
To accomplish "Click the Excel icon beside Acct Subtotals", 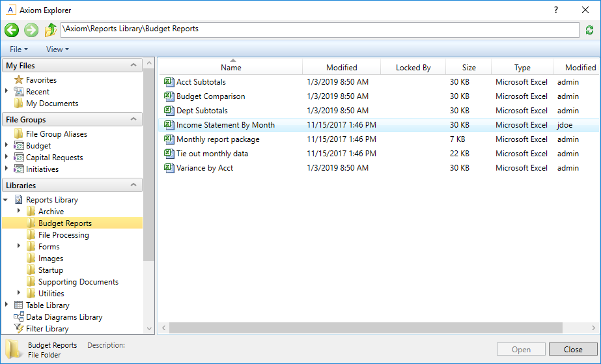I will [x=169, y=82].
